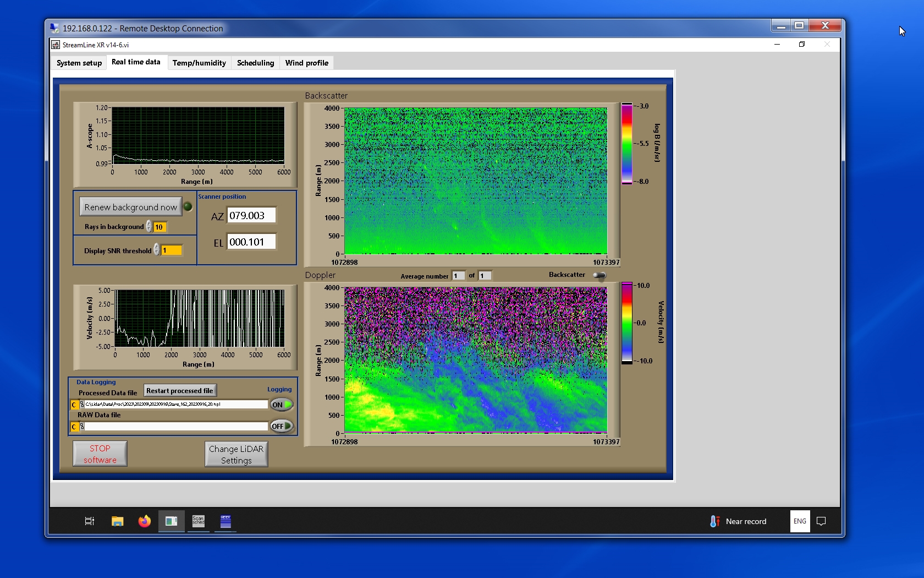Open the blue striped taskbar application
Viewport: 924px width, 578px height.
[226, 521]
